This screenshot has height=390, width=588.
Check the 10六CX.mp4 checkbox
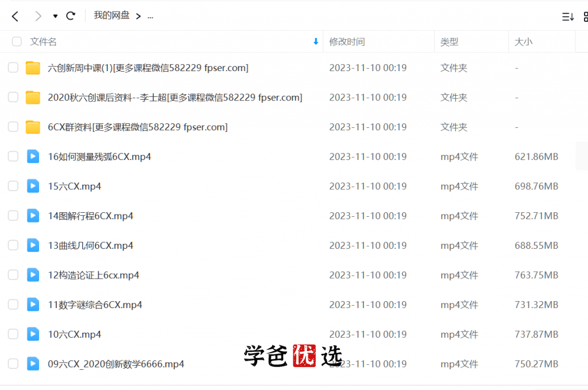coord(13,334)
